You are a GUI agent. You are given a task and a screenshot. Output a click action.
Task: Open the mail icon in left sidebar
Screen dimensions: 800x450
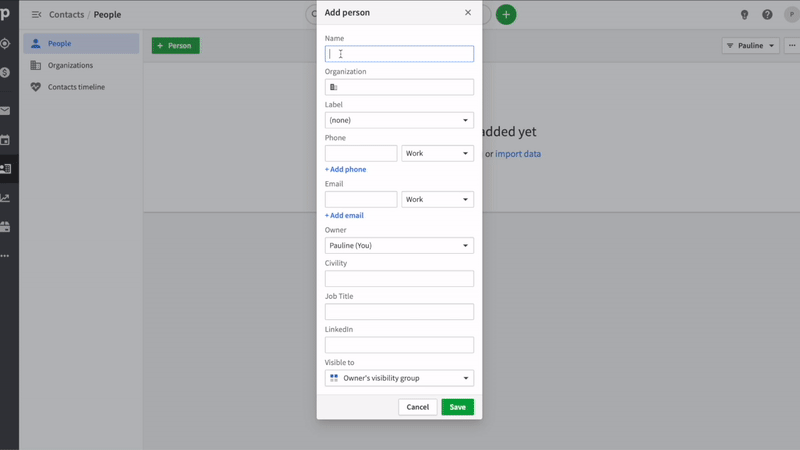[x=5, y=111]
